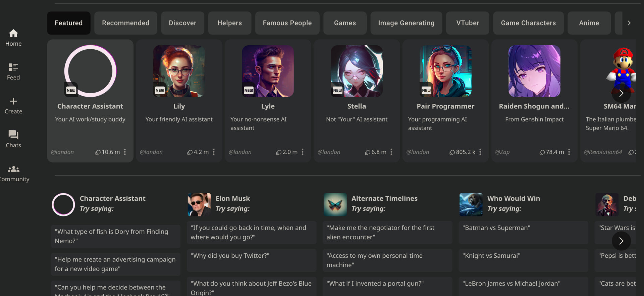Open options menu for the Lily character card

[213, 152]
